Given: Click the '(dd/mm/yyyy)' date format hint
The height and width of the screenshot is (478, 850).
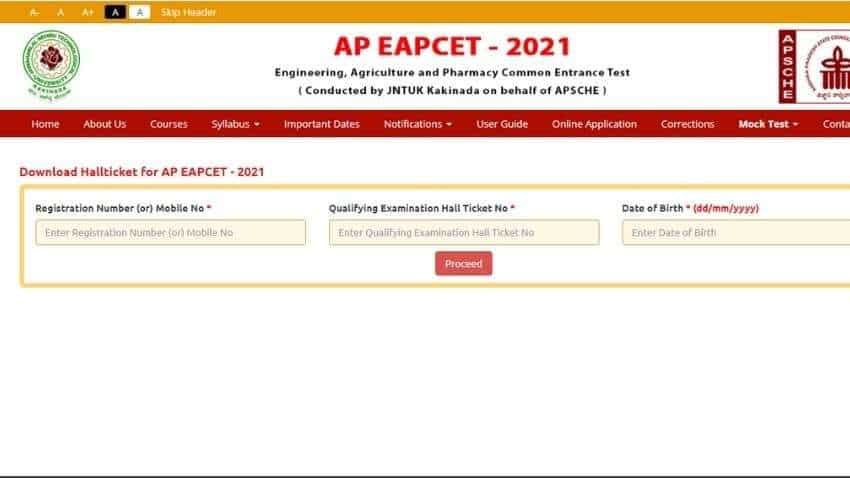Looking at the screenshot, I should (726, 208).
